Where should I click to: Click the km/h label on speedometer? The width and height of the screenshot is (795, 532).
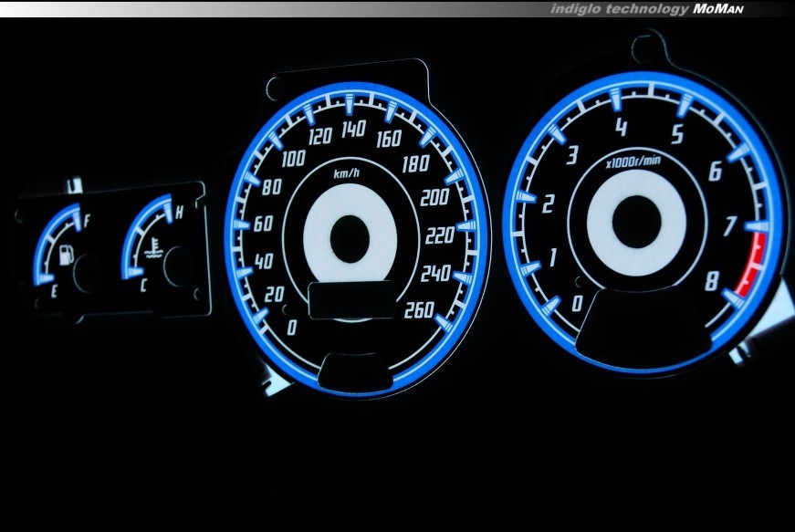pyautogui.click(x=346, y=173)
